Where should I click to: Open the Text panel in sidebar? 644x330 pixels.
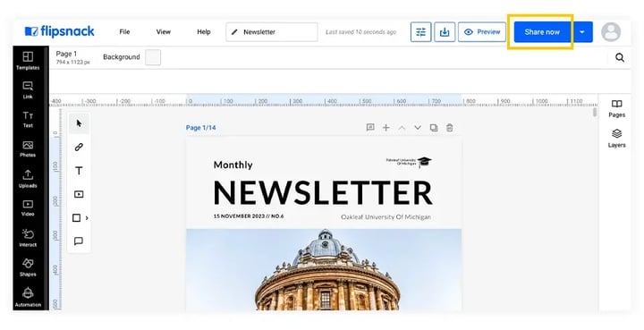pos(28,119)
